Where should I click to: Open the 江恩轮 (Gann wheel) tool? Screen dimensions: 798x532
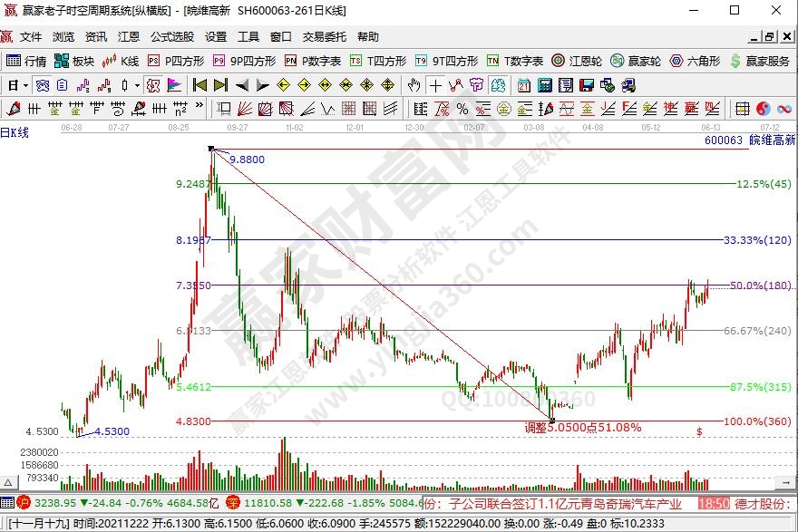pos(577,61)
